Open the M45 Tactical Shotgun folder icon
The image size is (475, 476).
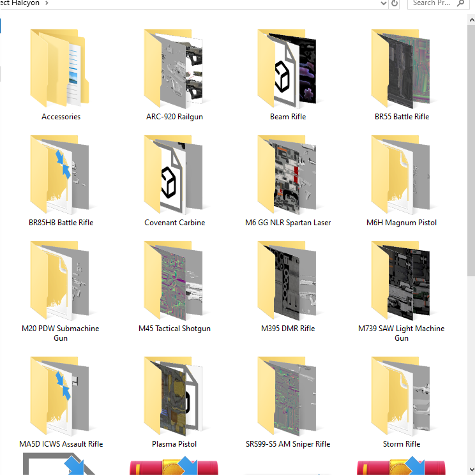[x=173, y=281]
